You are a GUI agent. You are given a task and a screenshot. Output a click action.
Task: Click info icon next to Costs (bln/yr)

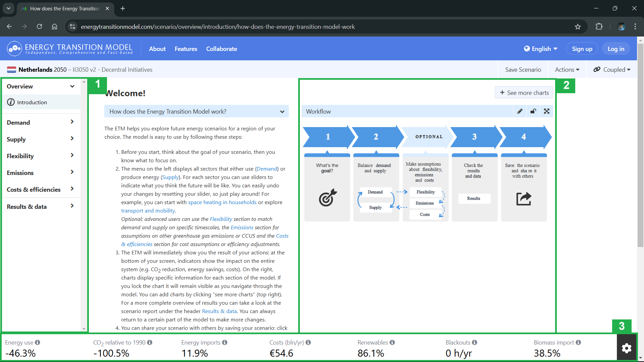point(308,343)
